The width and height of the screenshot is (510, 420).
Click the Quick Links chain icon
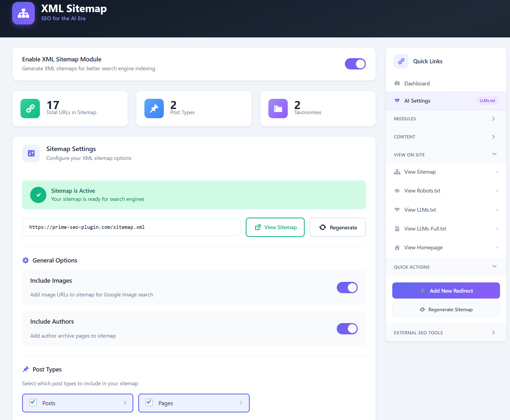pyautogui.click(x=401, y=61)
